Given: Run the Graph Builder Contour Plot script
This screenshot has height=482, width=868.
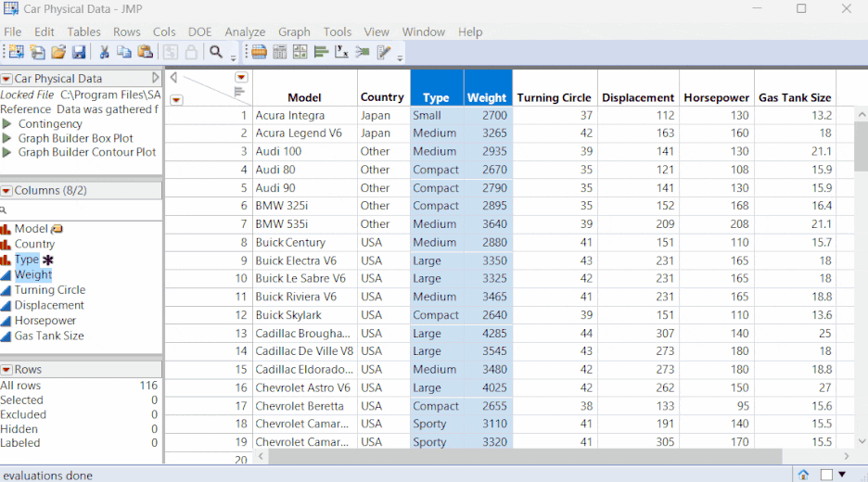Looking at the screenshot, I should coord(7,152).
